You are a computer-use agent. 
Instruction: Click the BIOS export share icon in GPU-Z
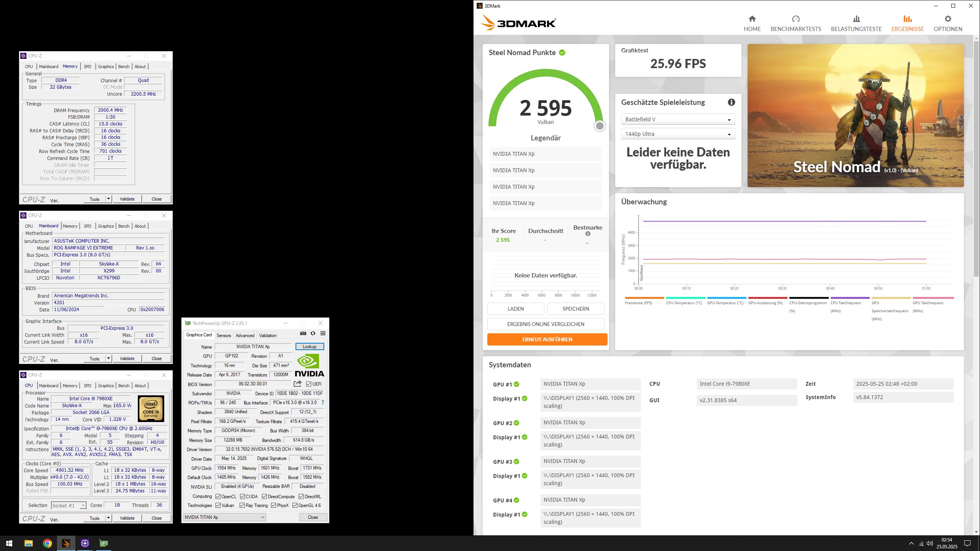click(x=297, y=384)
